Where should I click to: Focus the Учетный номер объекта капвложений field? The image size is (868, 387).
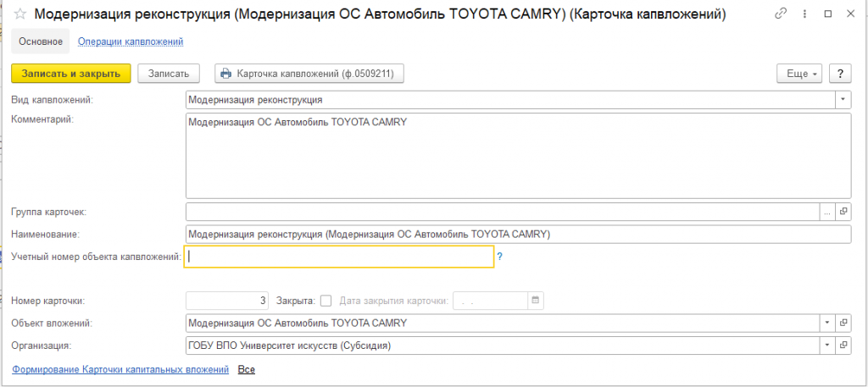(339, 257)
